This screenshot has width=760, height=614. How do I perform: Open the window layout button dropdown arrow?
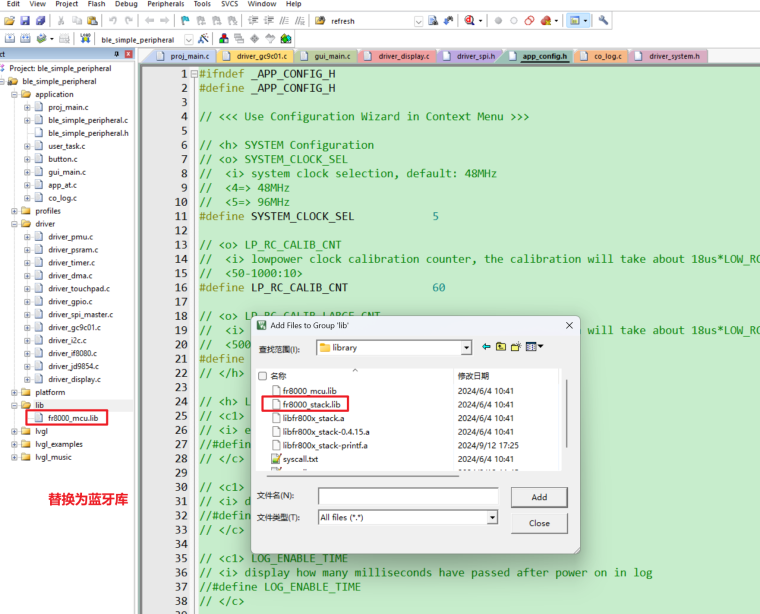click(x=586, y=21)
